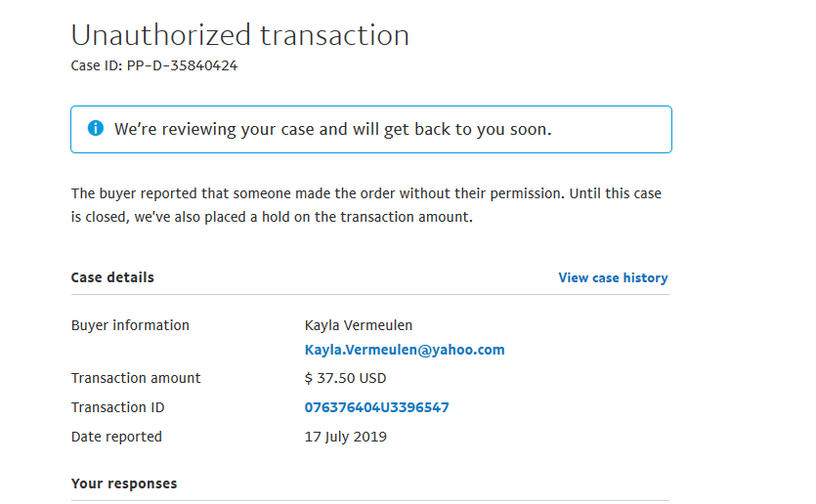Open the View case history link

[x=613, y=278]
